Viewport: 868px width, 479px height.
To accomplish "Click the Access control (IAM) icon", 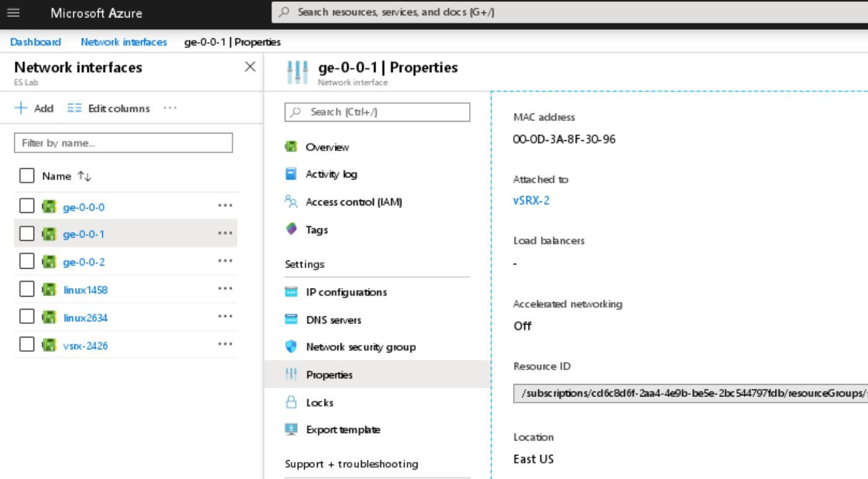I will [291, 202].
